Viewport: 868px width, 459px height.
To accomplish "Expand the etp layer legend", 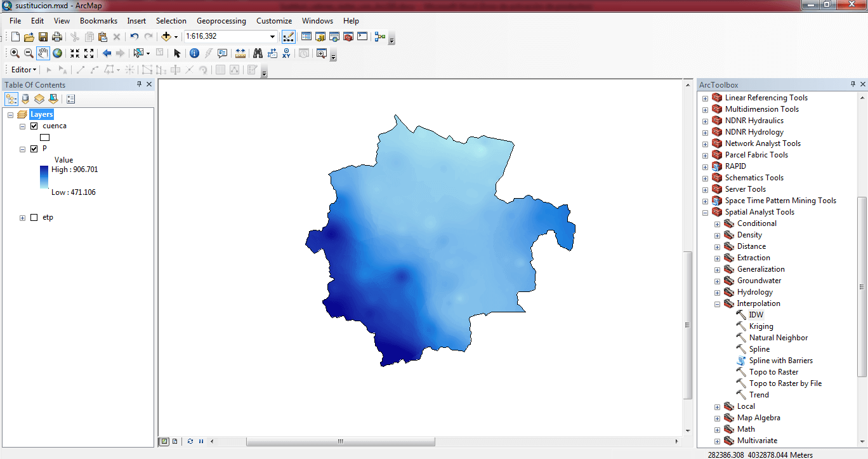I will [x=23, y=218].
